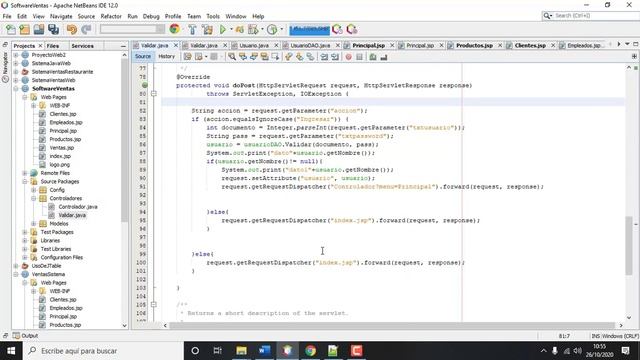Click the Open Project toolbar icon
The width and height of the screenshot is (640, 360).
coord(39,29)
